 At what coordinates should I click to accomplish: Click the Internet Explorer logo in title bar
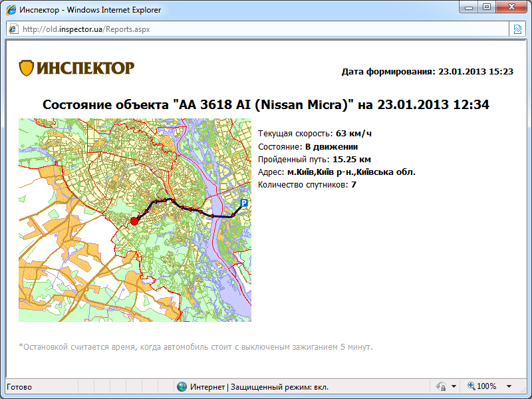(11, 10)
